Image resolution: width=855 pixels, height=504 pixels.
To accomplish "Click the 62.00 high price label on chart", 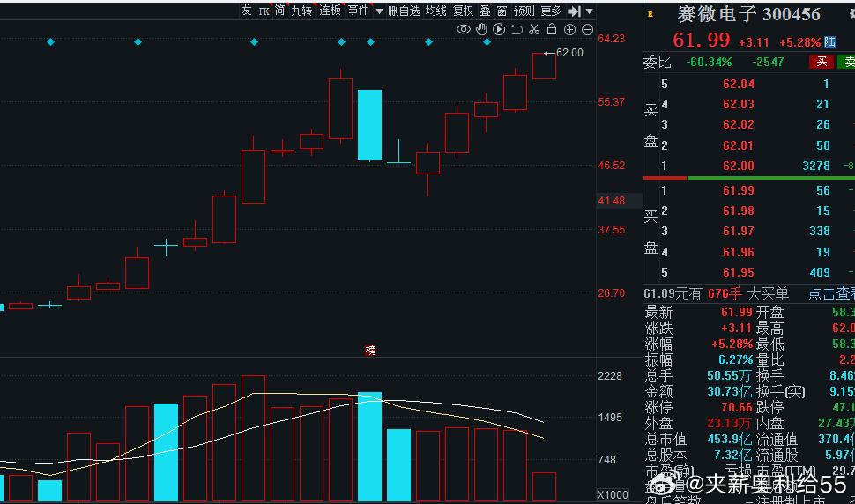I will pos(569,53).
